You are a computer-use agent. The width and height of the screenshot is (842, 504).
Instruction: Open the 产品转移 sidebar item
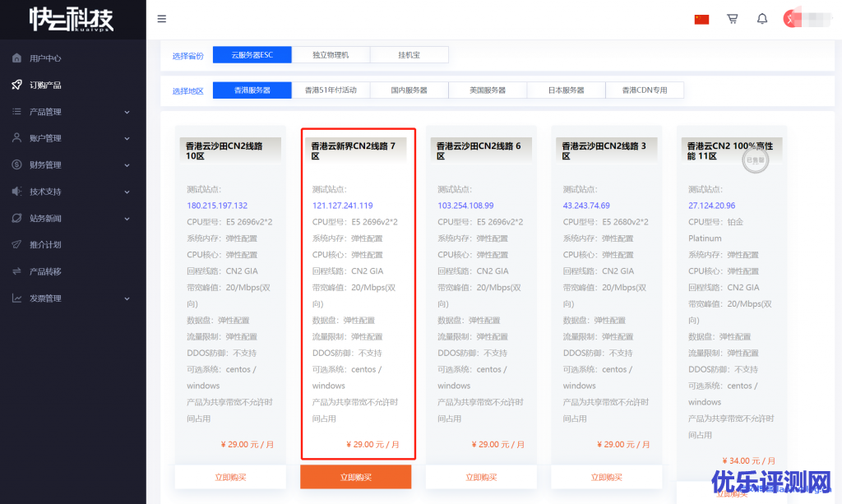pos(45,271)
